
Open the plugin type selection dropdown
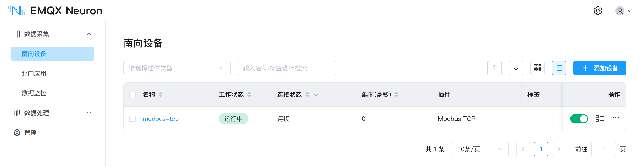point(177,68)
